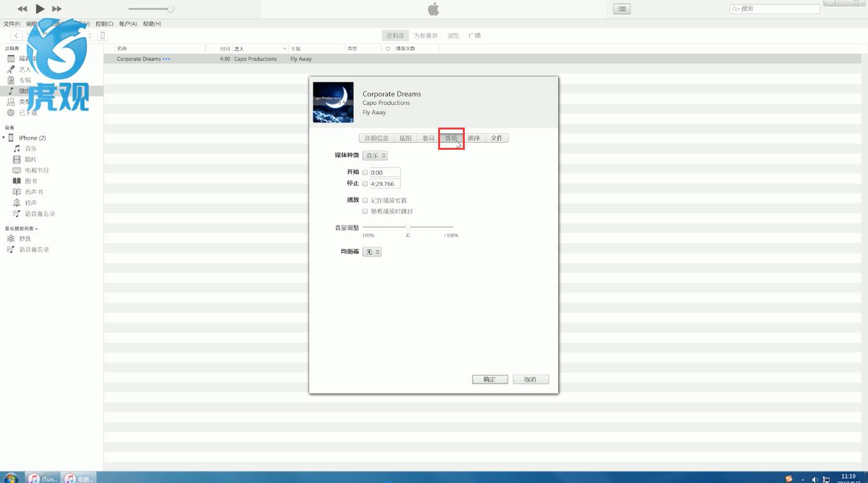Open the 帮助(H) menu
The width and height of the screenshot is (868, 483).
pos(152,23)
